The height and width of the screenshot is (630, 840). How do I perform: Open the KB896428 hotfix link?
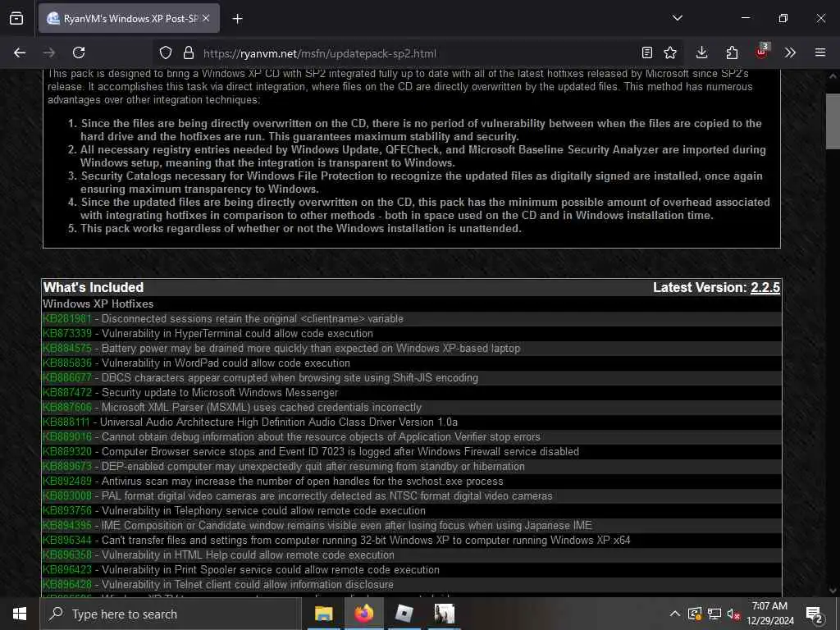click(67, 584)
